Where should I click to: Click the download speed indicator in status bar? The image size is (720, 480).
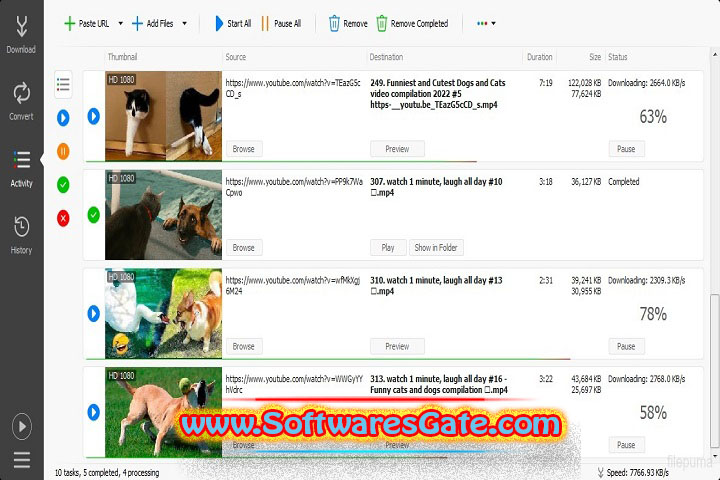pos(634,473)
